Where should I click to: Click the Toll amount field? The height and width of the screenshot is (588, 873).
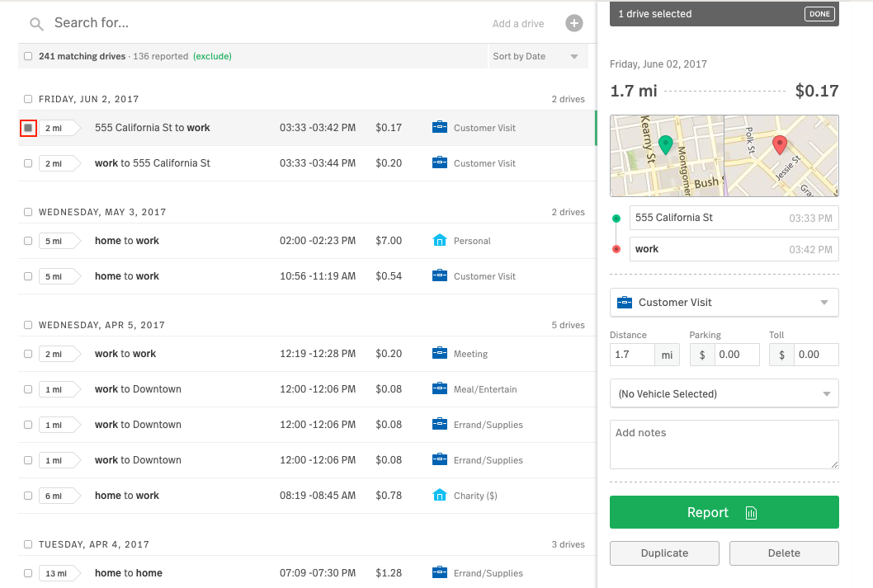coord(816,355)
